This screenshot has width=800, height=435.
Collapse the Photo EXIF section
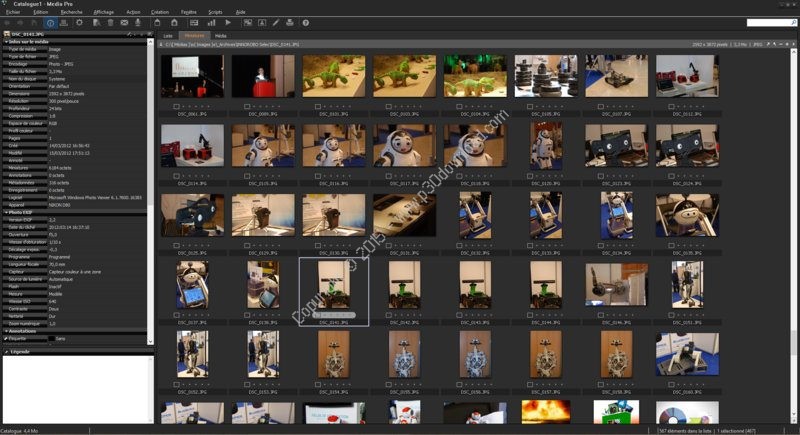(6, 212)
